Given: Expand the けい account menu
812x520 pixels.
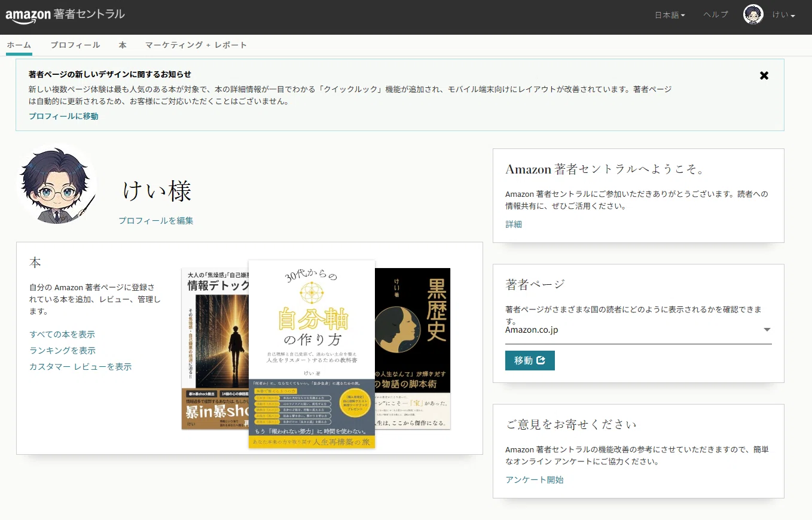Looking at the screenshot, I should pyautogui.click(x=783, y=15).
